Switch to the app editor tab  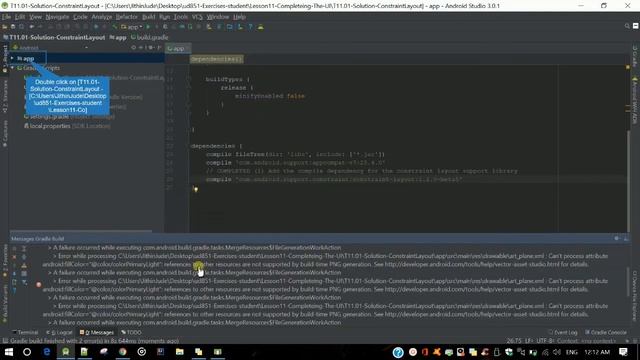[x=178, y=48]
